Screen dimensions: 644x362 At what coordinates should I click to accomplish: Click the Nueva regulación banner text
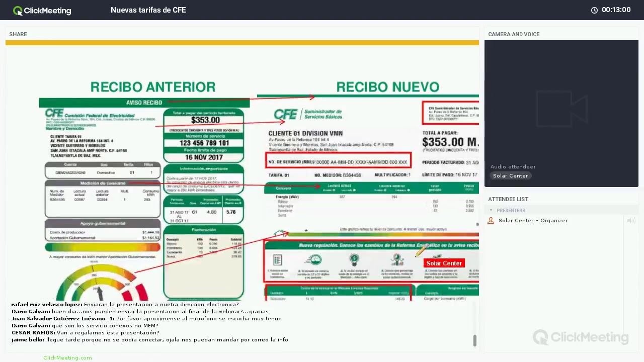[388, 245]
